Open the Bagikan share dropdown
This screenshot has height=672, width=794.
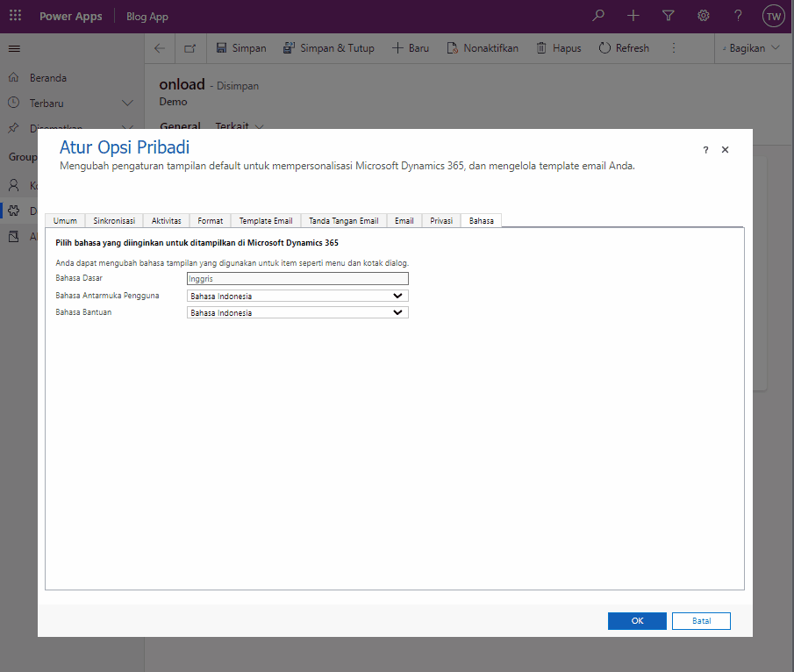pos(752,48)
